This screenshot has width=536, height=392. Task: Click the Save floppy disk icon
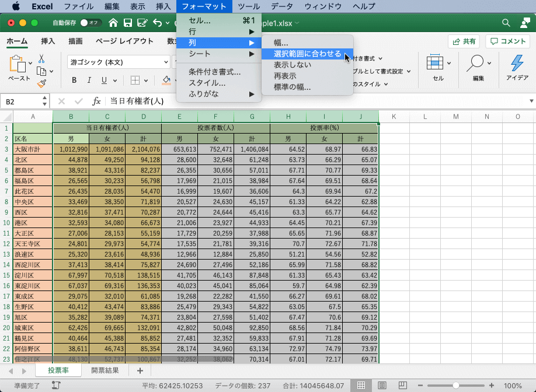pyautogui.click(x=128, y=23)
